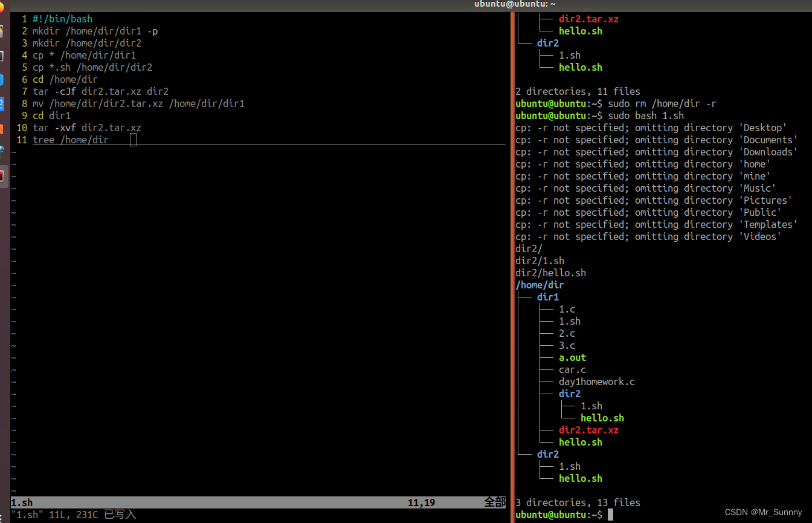The image size is (812, 523).
Task: Click line number 1 in vim gutter
Action: click(24, 19)
